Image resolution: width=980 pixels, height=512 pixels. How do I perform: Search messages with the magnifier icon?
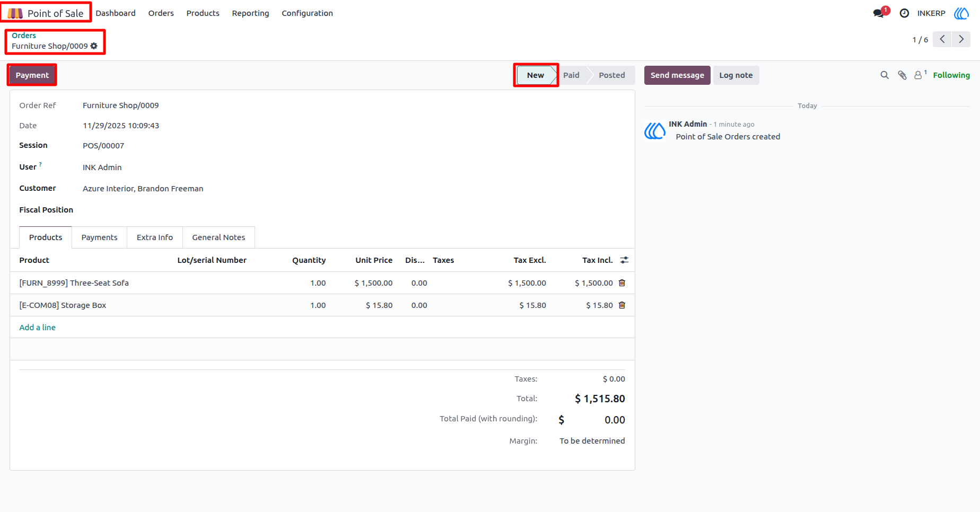(x=885, y=75)
